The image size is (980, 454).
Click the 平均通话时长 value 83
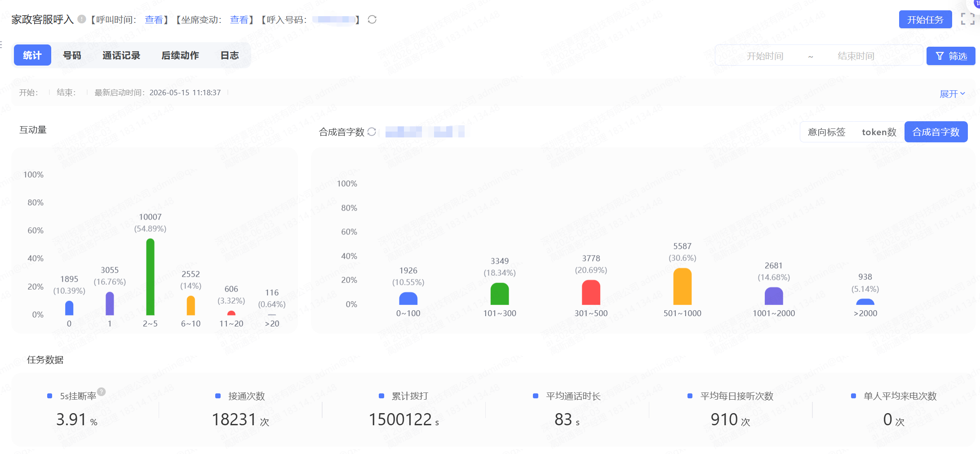pos(563,419)
